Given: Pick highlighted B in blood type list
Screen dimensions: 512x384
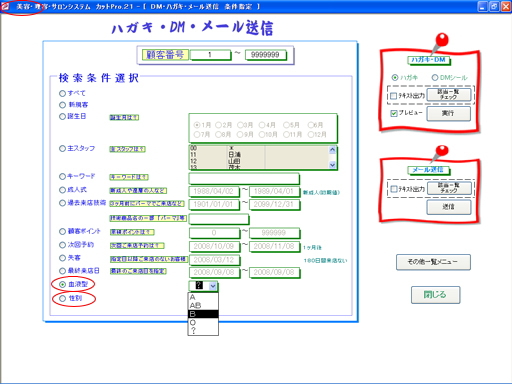Looking at the screenshot, I should 203,314.
